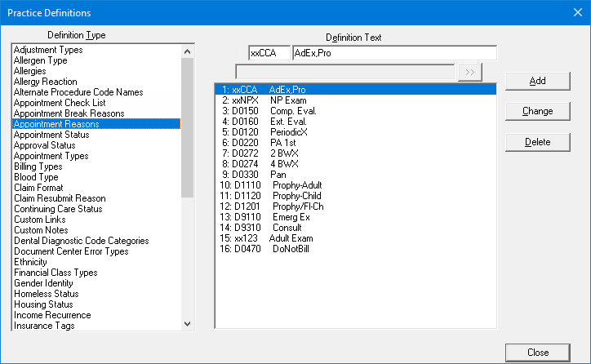The width and height of the screenshot is (591, 364).
Task: Click the Definition Type scrollbar thumb
Action: (187, 127)
